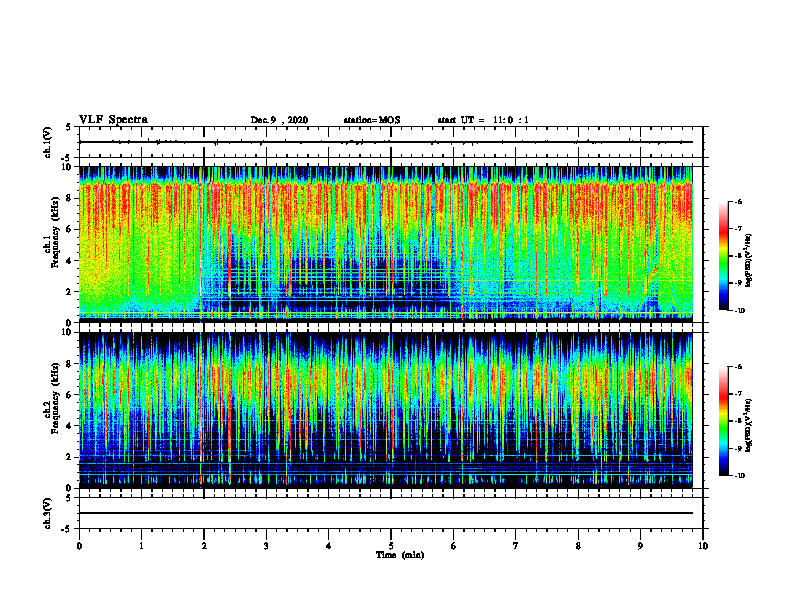Click the "-10" label on ch.1 color scale
792x612 pixels.
[x=739, y=311]
